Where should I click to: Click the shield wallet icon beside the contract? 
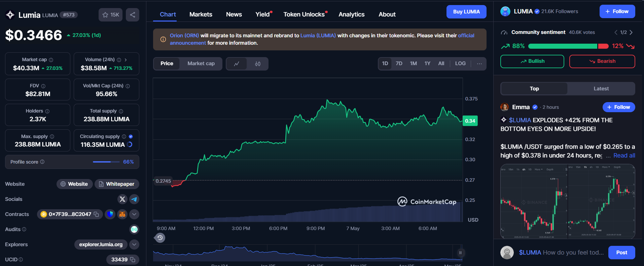[x=110, y=214]
